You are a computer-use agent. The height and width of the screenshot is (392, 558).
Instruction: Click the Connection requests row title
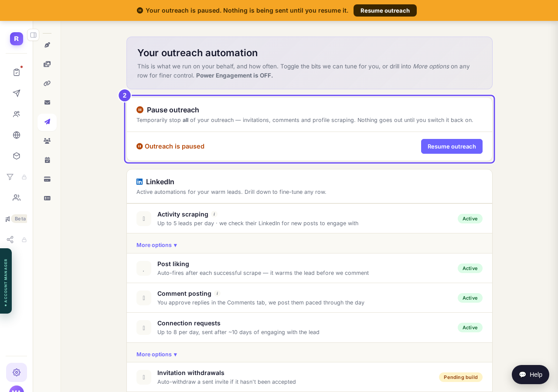click(189, 323)
